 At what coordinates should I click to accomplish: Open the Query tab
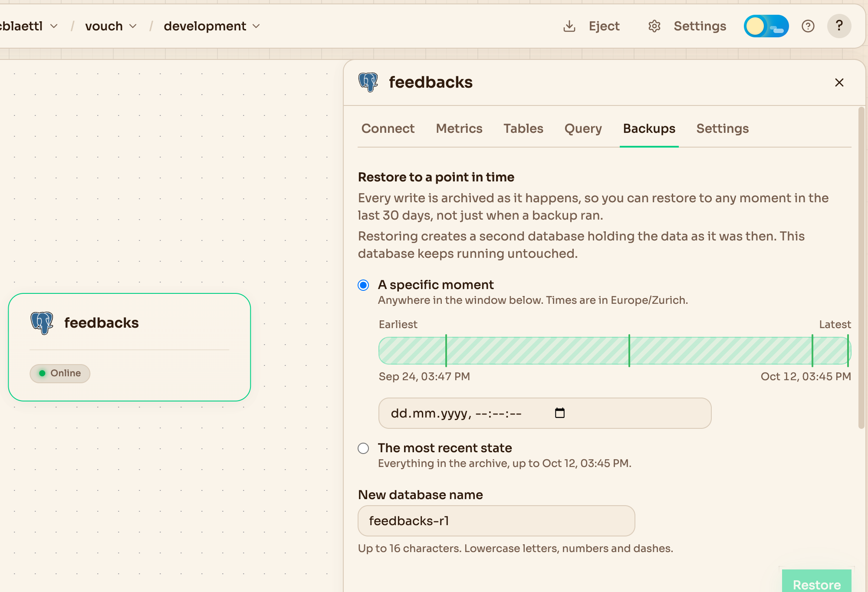583,128
